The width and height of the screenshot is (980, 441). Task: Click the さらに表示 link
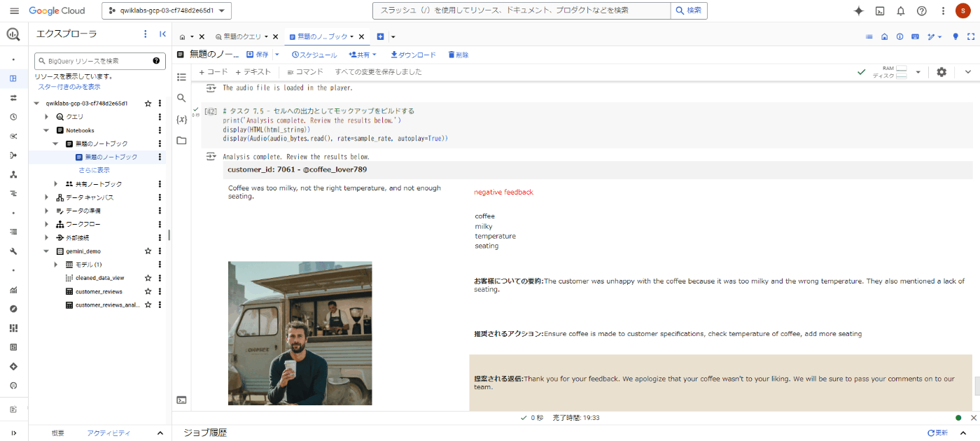(94, 170)
